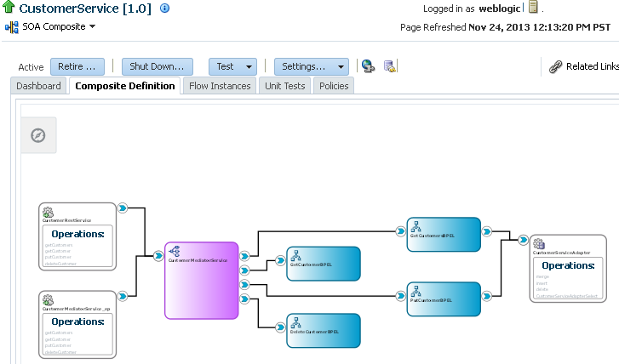Open the Related Links text link
Viewport: 619px width, 364px height.
pos(592,66)
